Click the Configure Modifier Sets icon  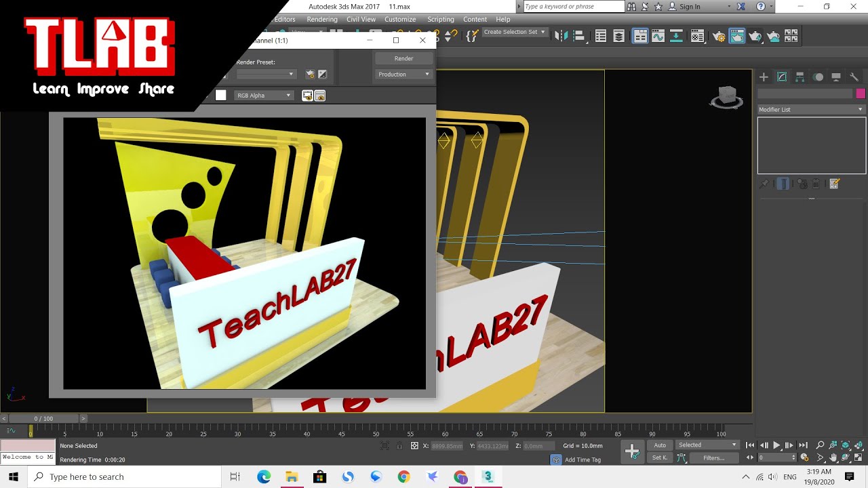(x=835, y=184)
